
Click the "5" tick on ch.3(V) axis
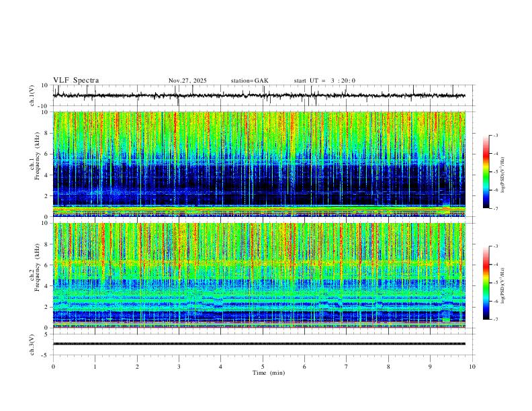(x=47, y=334)
